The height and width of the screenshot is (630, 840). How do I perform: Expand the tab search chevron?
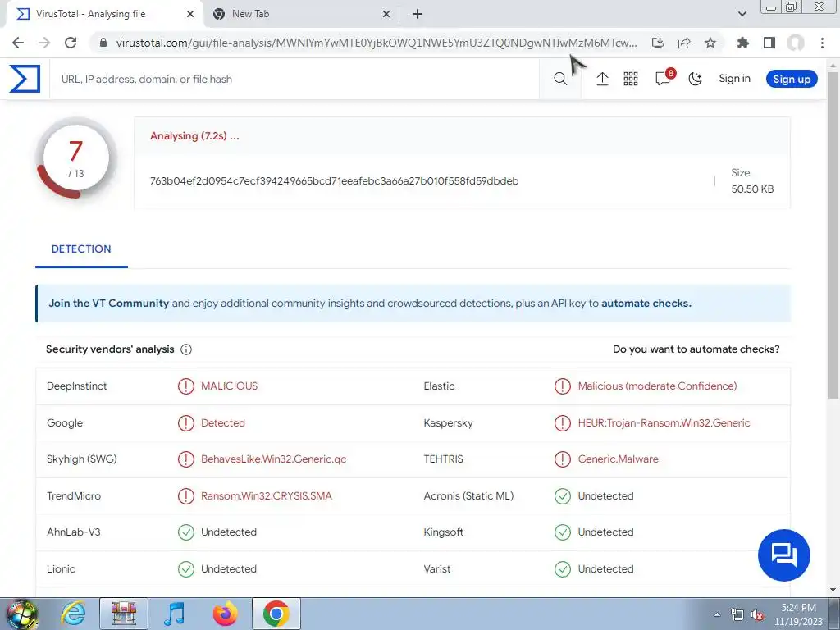coord(742,14)
